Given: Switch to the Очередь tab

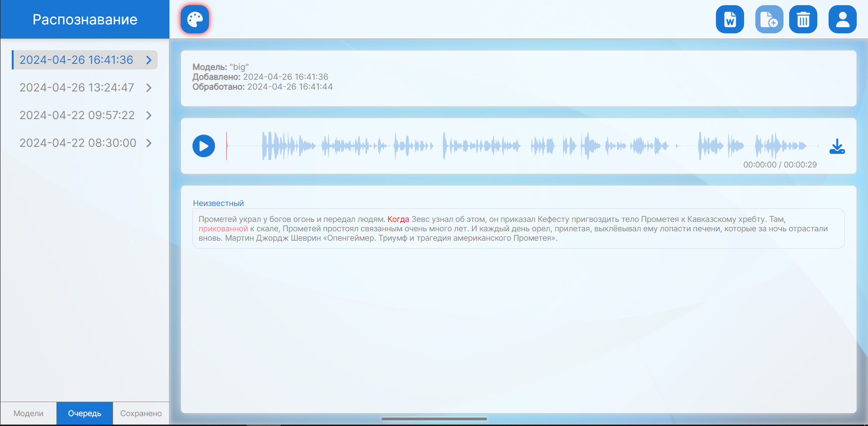Looking at the screenshot, I should (84, 413).
